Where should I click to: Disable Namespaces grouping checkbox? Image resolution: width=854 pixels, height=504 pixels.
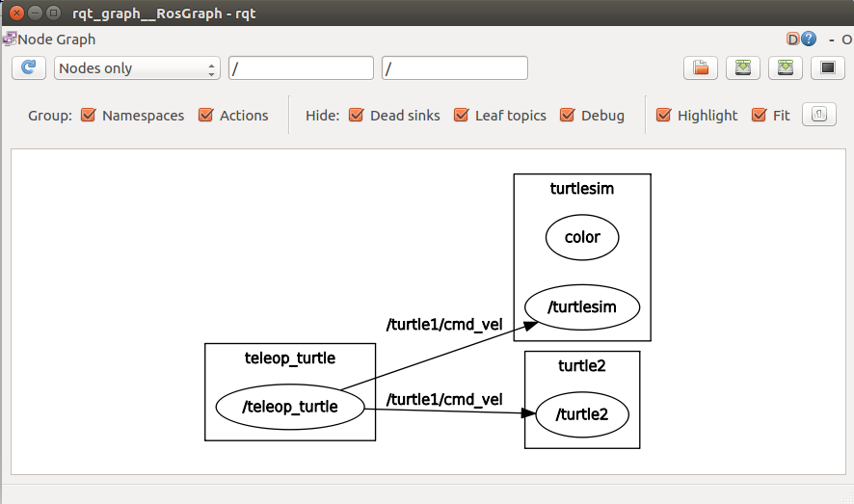point(89,116)
